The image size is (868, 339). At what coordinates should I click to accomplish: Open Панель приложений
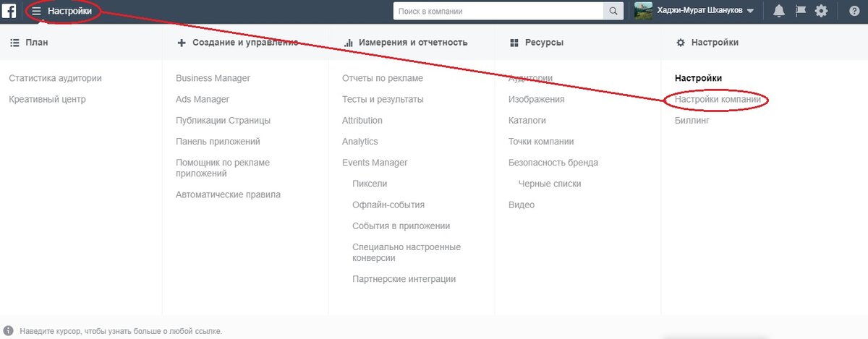(x=218, y=142)
